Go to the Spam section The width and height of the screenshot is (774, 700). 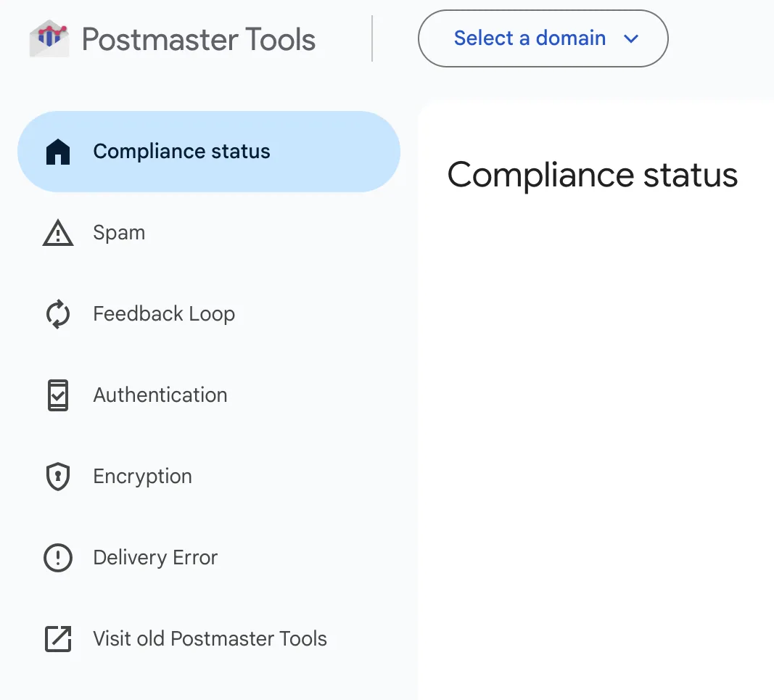(x=209, y=233)
